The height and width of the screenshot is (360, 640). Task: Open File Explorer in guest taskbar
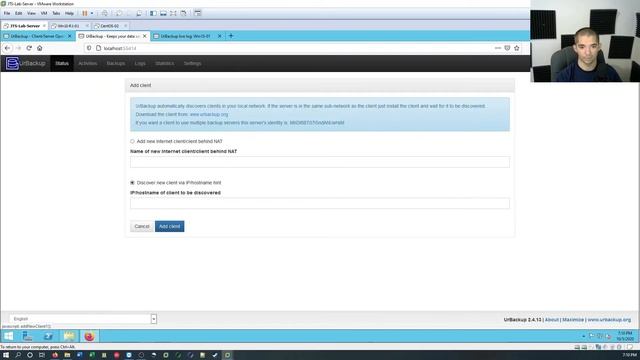(x=69, y=336)
